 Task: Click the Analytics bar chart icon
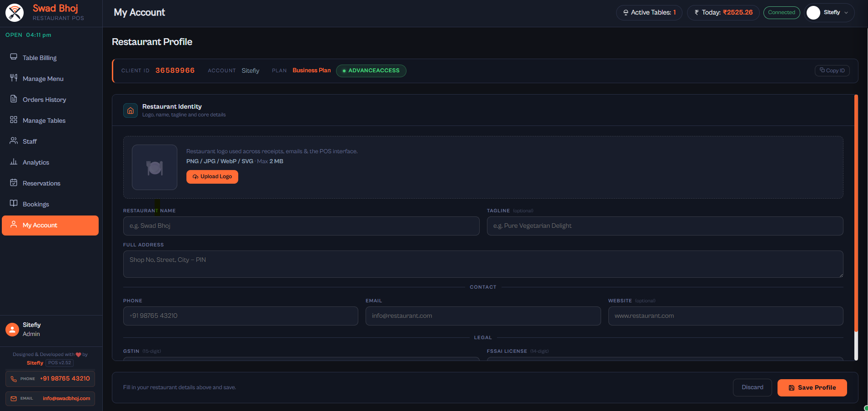14,162
